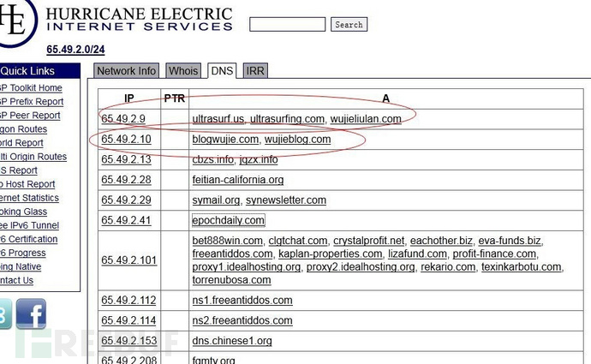Open the blogwujie.com domain link
The height and width of the screenshot is (364, 591).
pos(225,139)
